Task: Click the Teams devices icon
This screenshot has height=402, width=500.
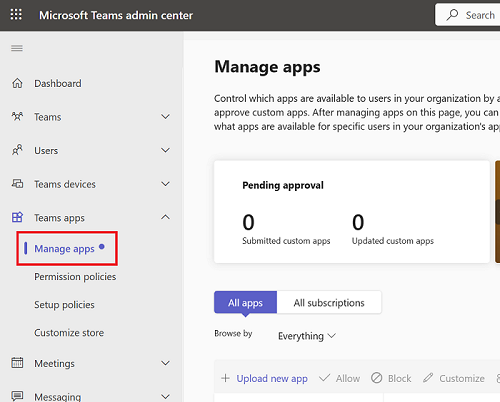Action: pyautogui.click(x=17, y=184)
